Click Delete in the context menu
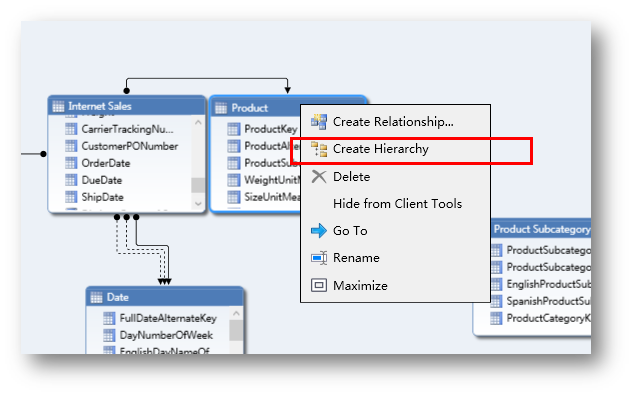The image size is (633, 396). tap(395, 176)
